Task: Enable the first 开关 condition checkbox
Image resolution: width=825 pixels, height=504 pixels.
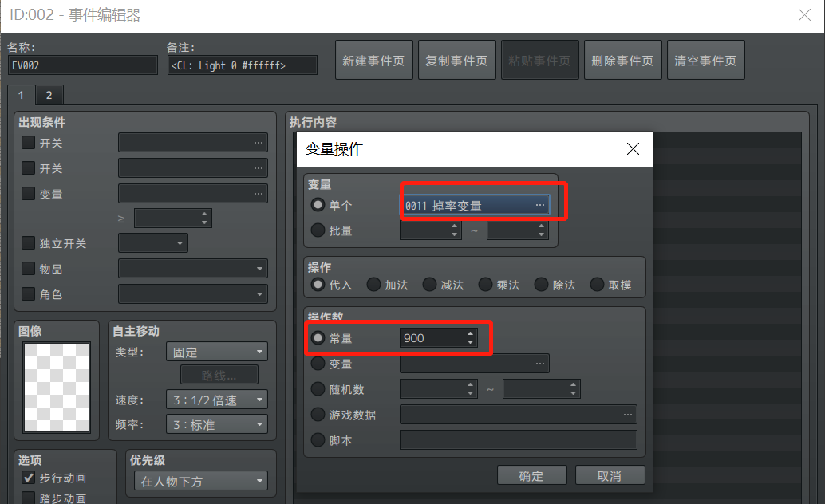Action: click(28, 143)
